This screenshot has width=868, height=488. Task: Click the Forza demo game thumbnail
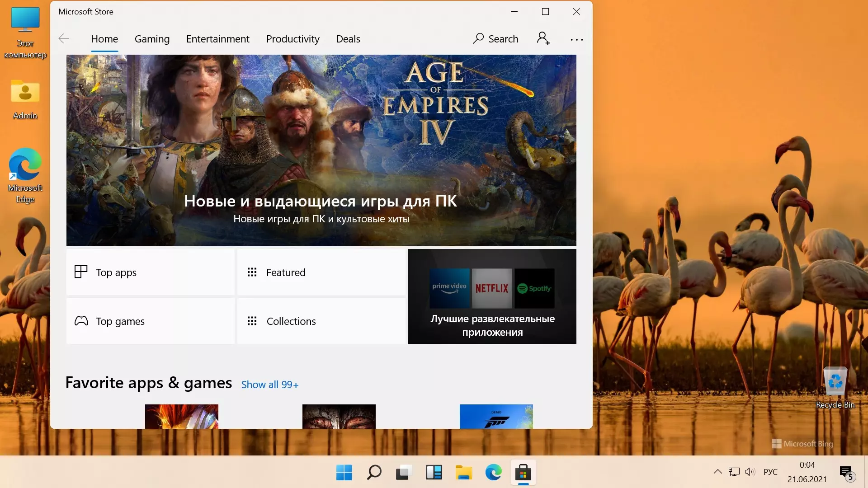(x=496, y=416)
